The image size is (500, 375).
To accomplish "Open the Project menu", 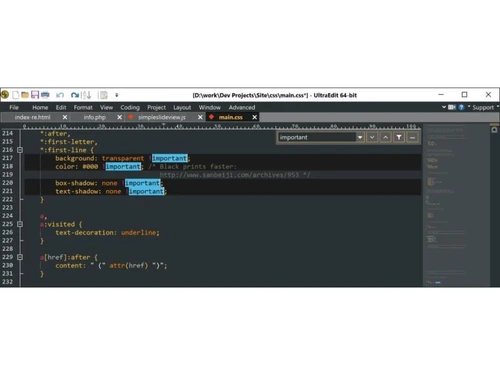I will [x=156, y=107].
